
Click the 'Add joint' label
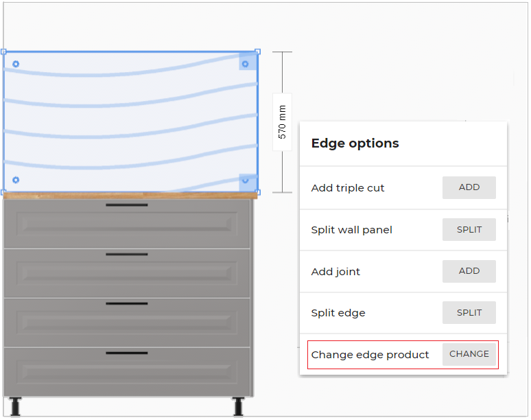(x=335, y=272)
